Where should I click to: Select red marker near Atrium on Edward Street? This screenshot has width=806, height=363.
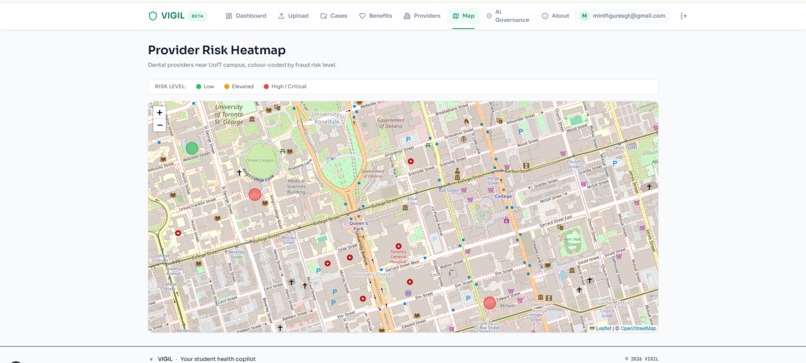point(490,303)
